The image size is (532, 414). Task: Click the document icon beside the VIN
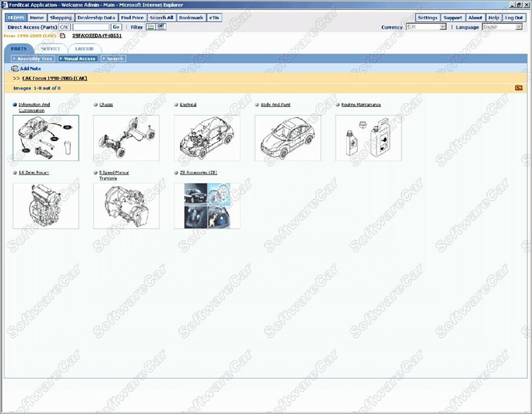click(63, 36)
